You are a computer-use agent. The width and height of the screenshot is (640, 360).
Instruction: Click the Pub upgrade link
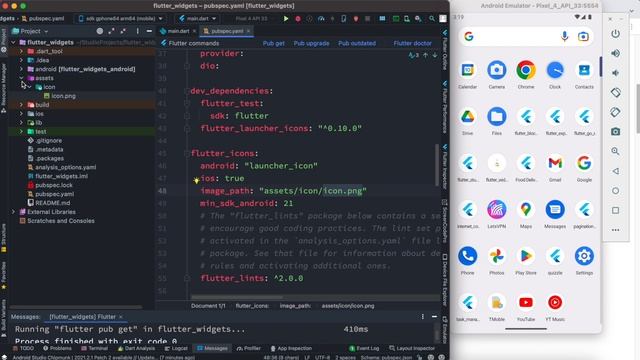[311, 43]
